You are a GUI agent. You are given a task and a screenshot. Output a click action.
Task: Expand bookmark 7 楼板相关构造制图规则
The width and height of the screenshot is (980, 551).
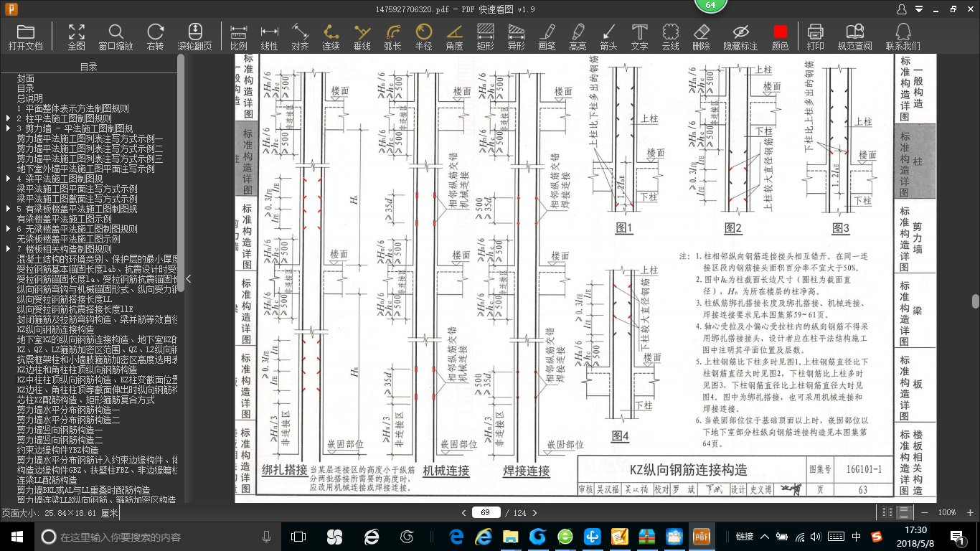(8, 249)
